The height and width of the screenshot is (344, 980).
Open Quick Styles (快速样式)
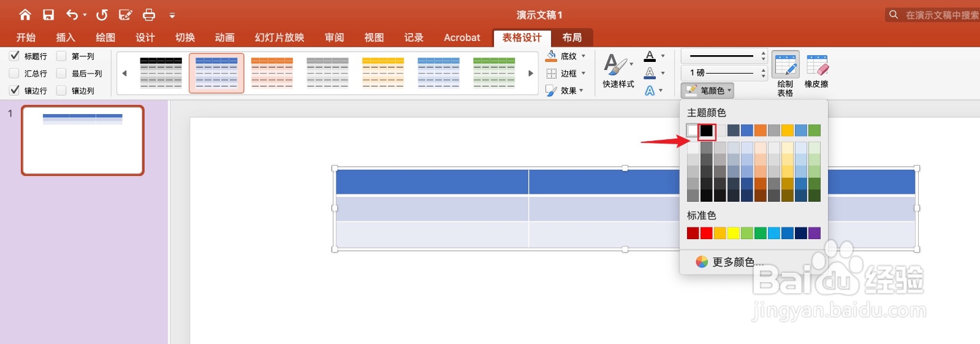[618, 71]
